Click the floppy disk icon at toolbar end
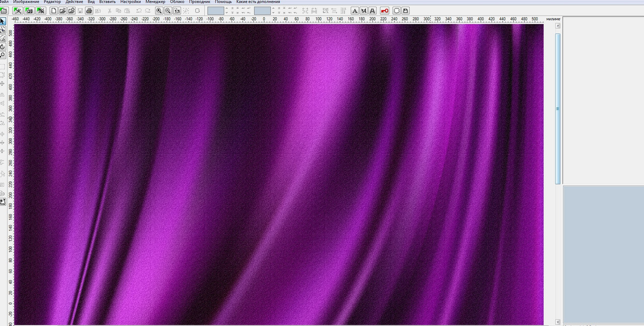 [406, 11]
